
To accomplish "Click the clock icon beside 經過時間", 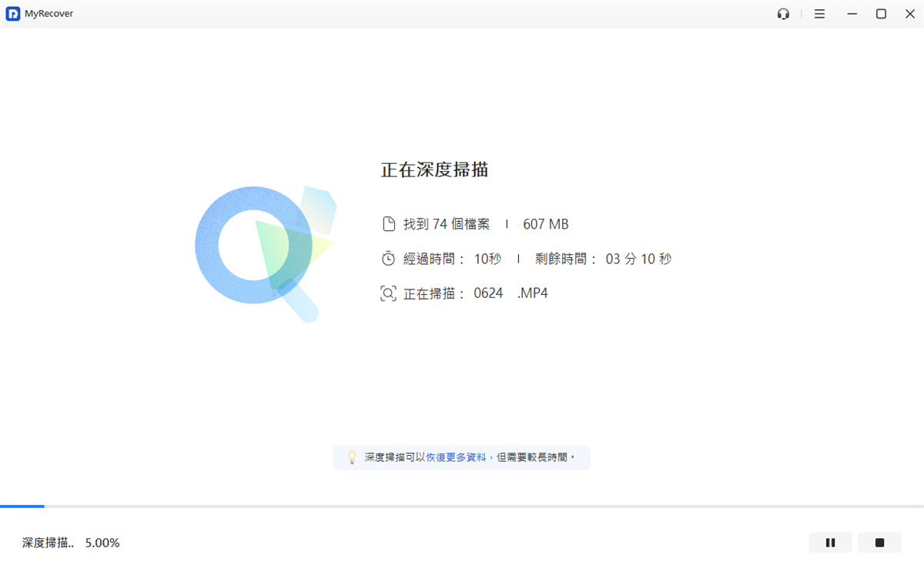I will [x=389, y=259].
